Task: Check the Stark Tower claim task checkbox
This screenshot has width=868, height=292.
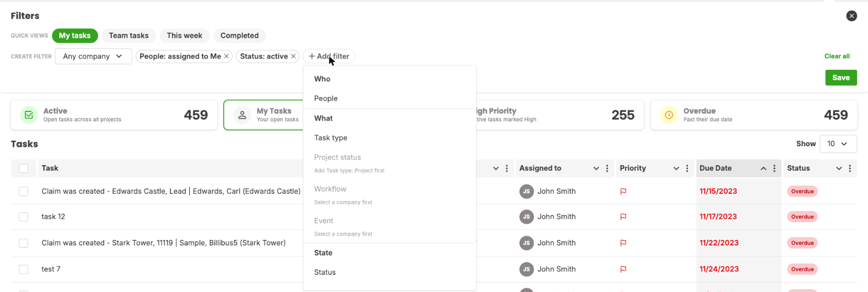Action: tap(23, 243)
